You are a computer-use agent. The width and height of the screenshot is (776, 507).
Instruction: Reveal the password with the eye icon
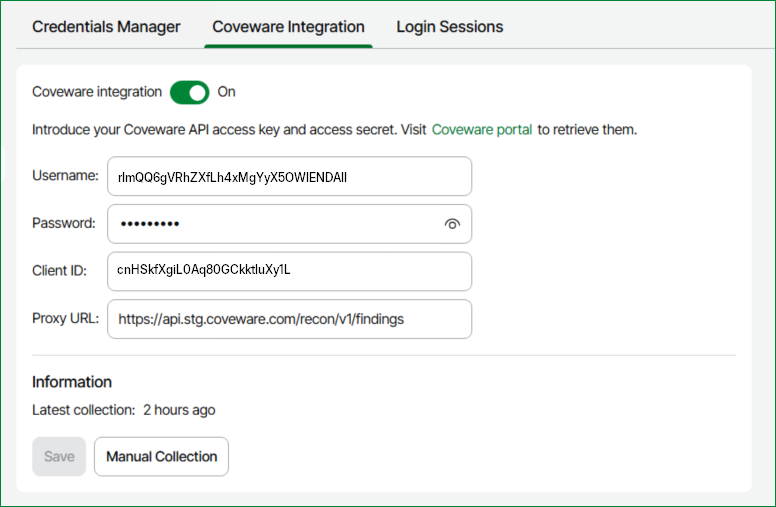point(452,224)
